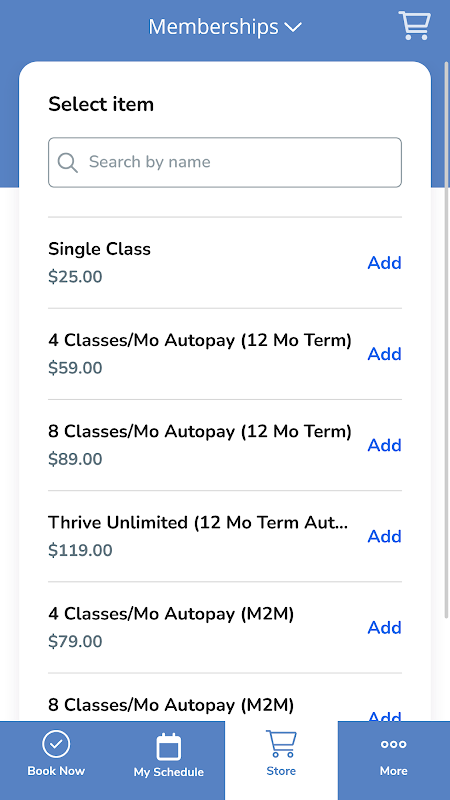Switch to the Book Now tab label
450x800 pixels.
coord(56,770)
